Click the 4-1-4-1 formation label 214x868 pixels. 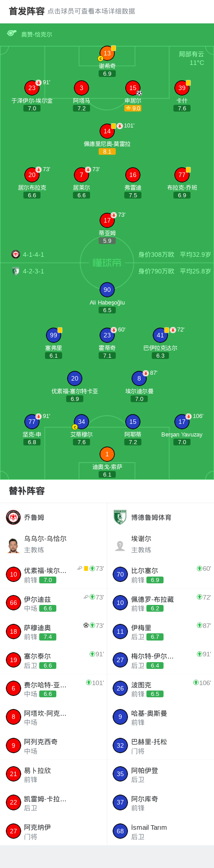click(34, 254)
